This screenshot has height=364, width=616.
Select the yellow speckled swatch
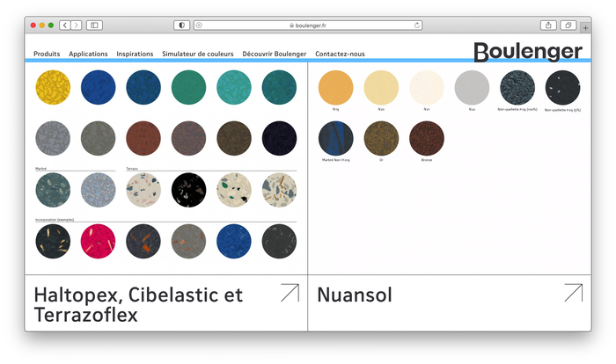click(x=53, y=87)
